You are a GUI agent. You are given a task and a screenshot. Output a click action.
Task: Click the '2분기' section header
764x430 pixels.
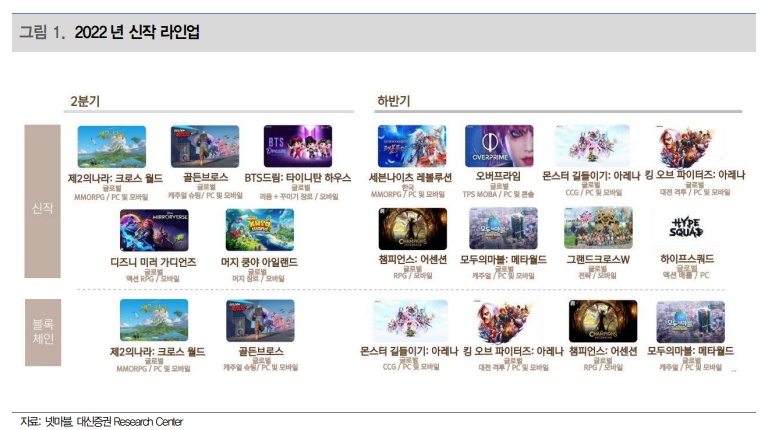click(x=85, y=101)
